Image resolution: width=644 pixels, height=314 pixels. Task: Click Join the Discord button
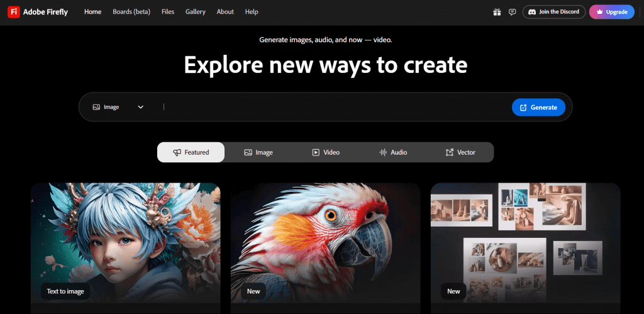point(553,12)
